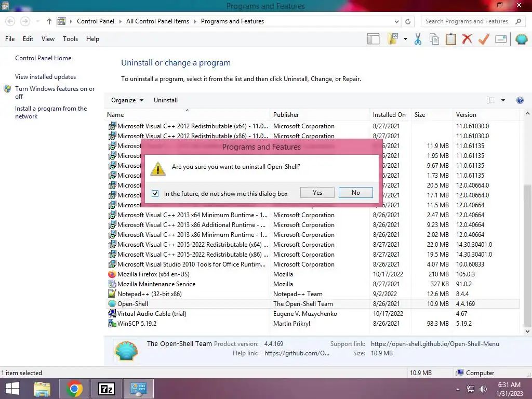Click the Copy toolbar icon
532x399 pixels.
point(434,39)
